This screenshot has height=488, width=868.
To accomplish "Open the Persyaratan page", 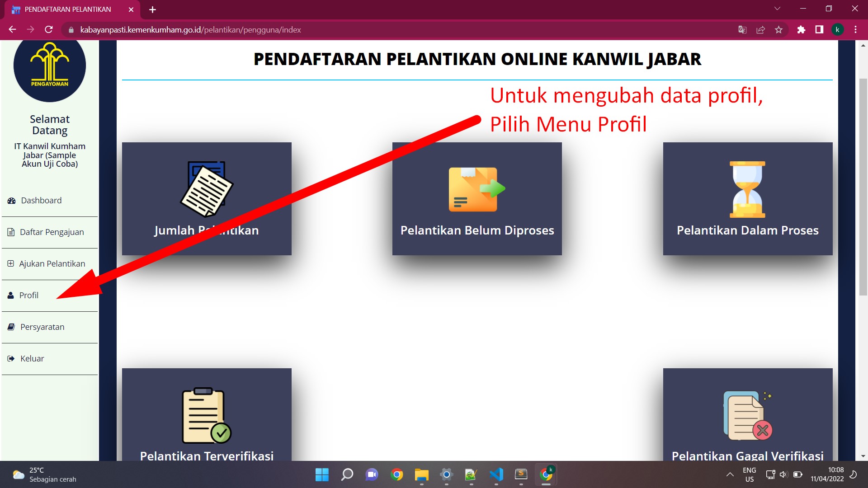I will tap(42, 327).
